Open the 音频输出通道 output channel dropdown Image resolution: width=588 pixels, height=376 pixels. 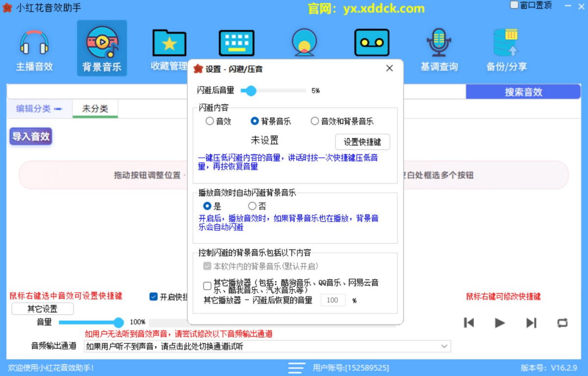[444, 346]
